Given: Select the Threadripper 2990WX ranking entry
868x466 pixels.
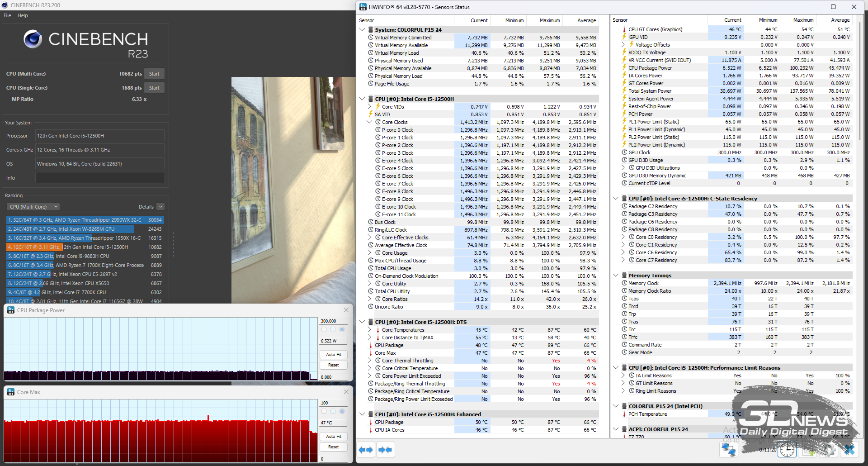Looking at the screenshot, I should click(85, 220).
